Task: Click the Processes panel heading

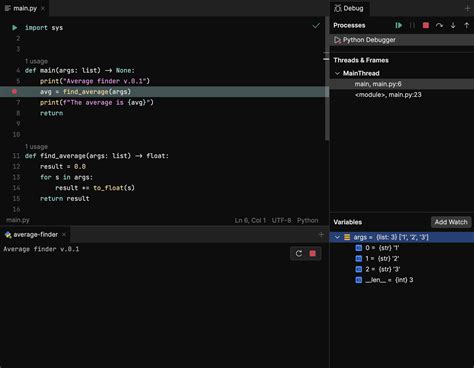Action: [349, 25]
